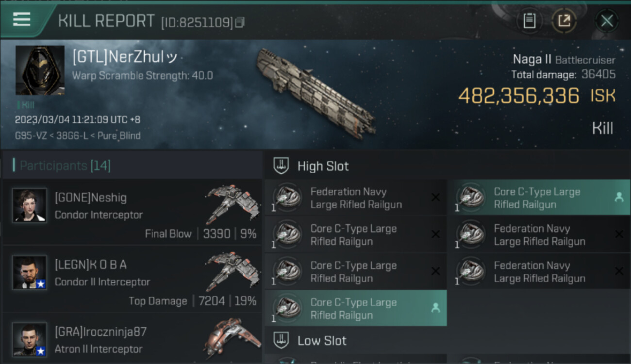Select Neshig's pilot portrait
Image resolution: width=631 pixels, height=364 pixels.
tap(30, 205)
